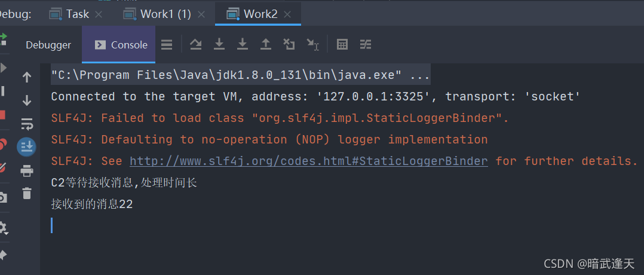This screenshot has height=275, width=644.
Task: Close the Task debug tab
Action: [x=98, y=14]
